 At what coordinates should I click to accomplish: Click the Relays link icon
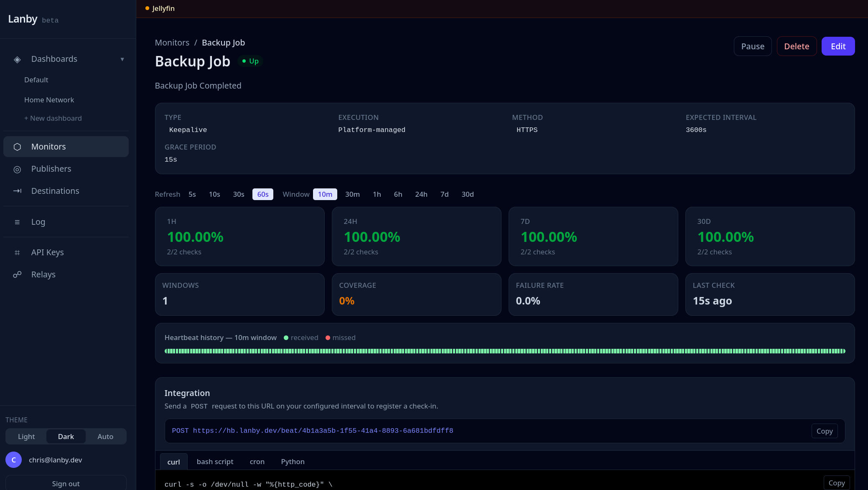[x=17, y=274]
